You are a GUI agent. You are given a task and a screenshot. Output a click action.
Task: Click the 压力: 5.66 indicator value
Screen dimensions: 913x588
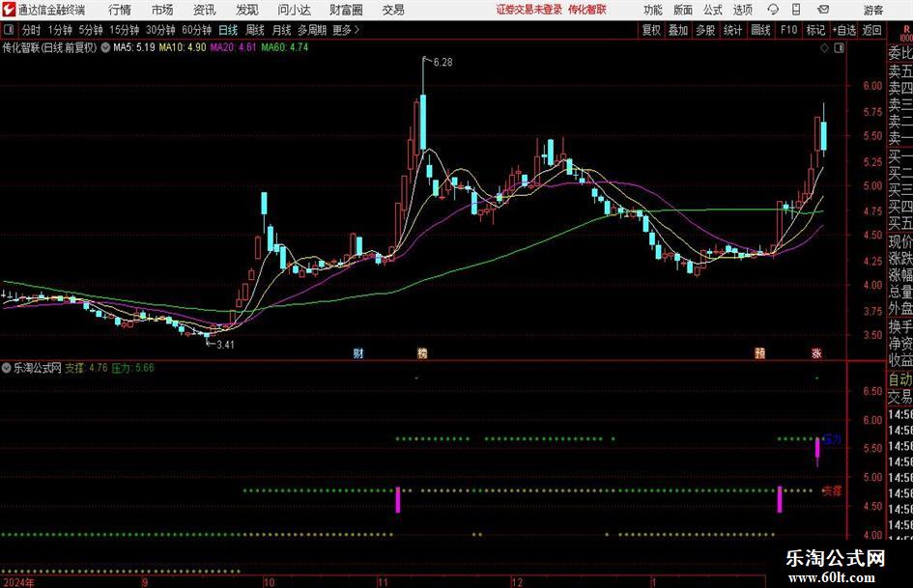coord(132,368)
